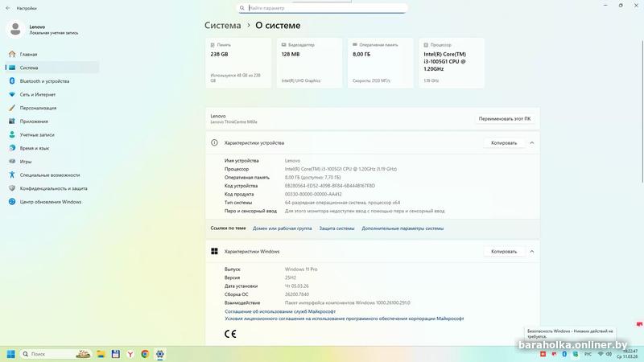Go back using the Settings back arrow
Screen dimensions: 644x362
8,8
